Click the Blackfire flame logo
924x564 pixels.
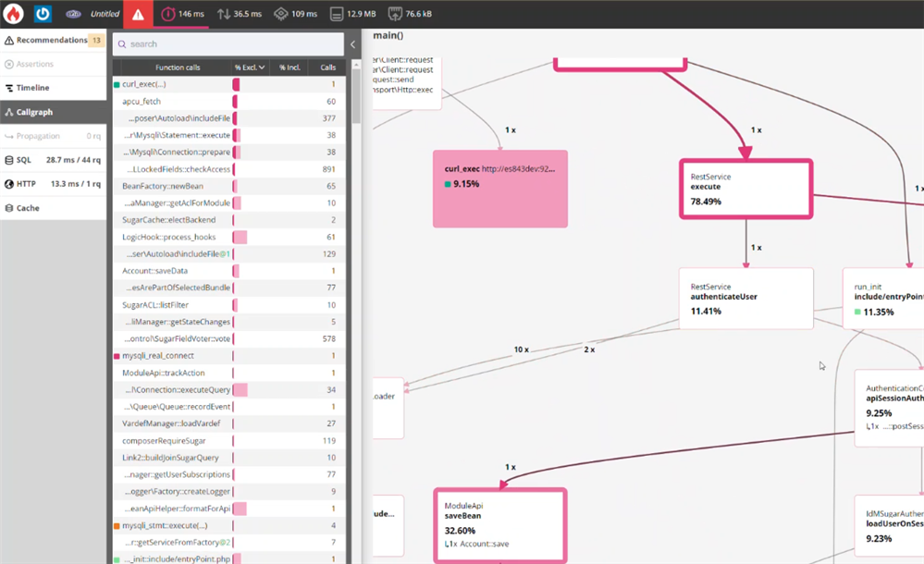[x=14, y=14]
